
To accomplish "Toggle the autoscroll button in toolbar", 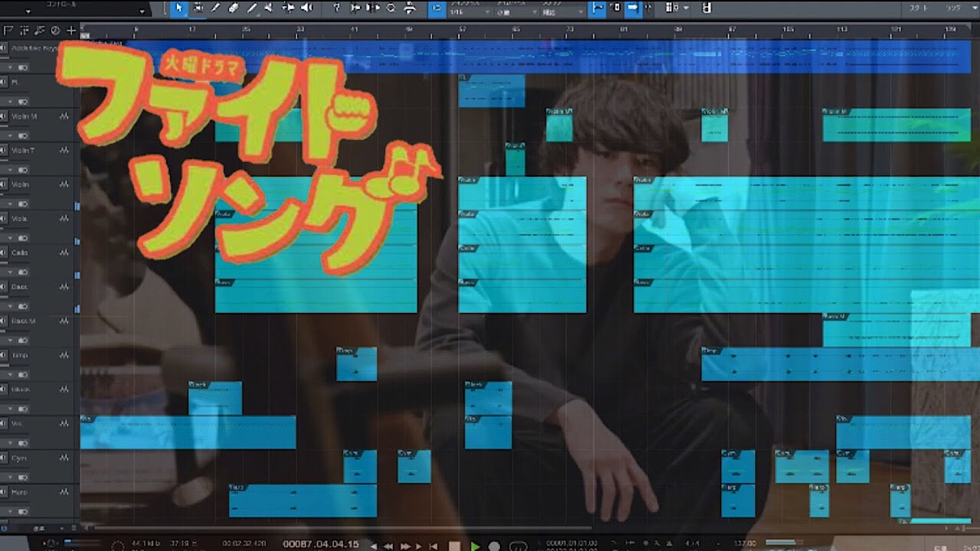I will 633,8.
